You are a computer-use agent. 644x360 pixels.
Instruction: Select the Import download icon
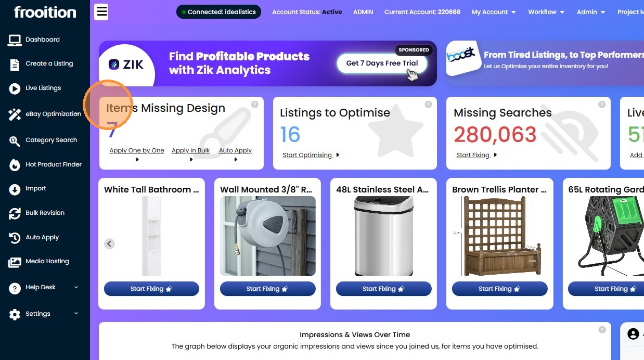(x=15, y=189)
